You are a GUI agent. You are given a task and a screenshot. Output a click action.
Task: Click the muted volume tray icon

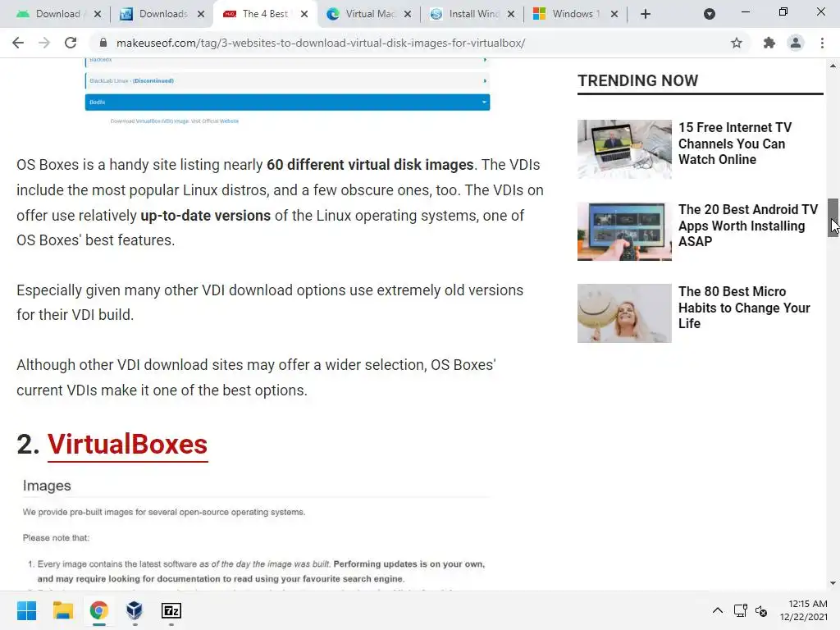[x=761, y=610]
